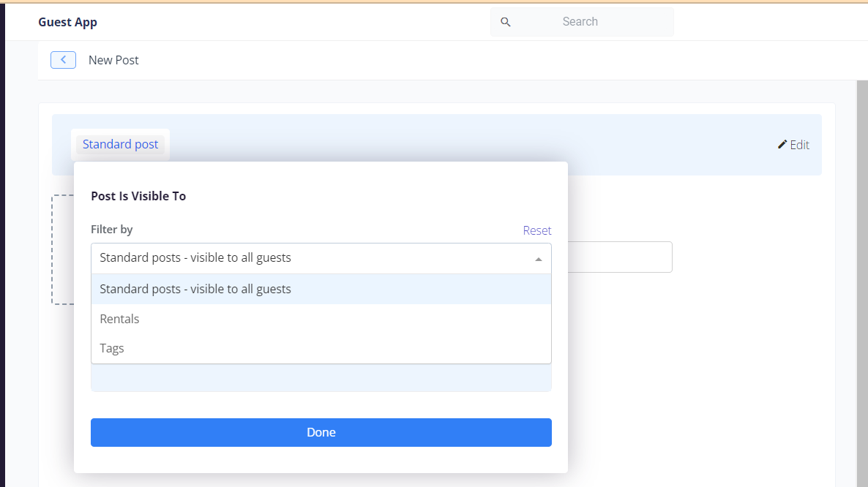Image resolution: width=868 pixels, height=487 pixels.
Task: Click the pencil icon beside Edit
Action: pyautogui.click(x=782, y=145)
